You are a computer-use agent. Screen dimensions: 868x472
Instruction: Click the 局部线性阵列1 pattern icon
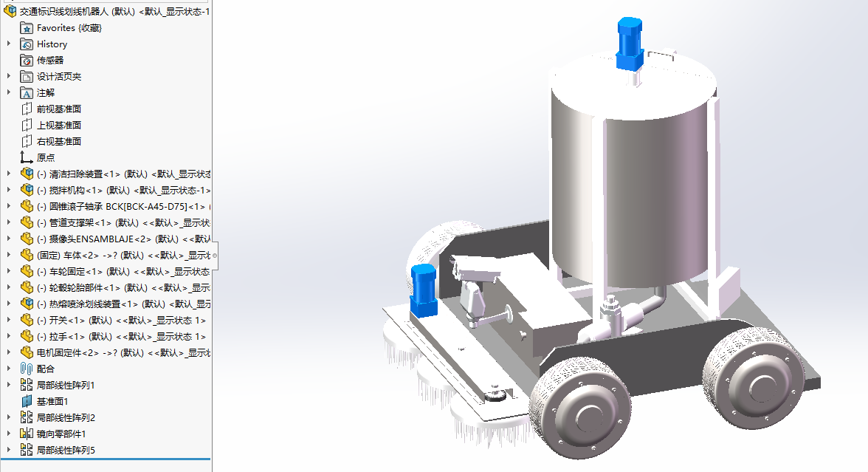[26, 385]
